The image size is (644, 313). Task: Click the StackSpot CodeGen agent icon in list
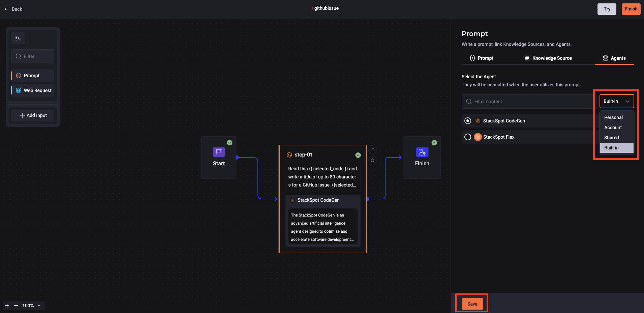point(478,121)
